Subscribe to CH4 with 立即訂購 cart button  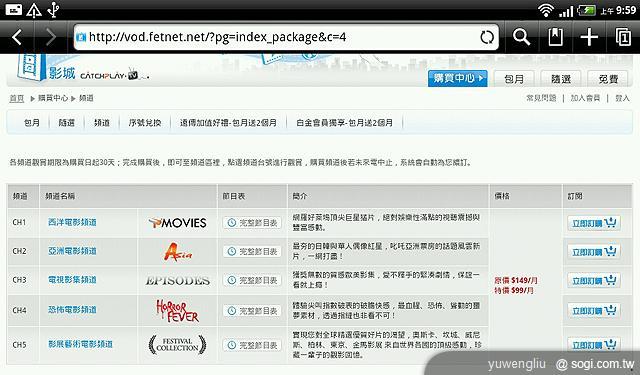coord(594,311)
